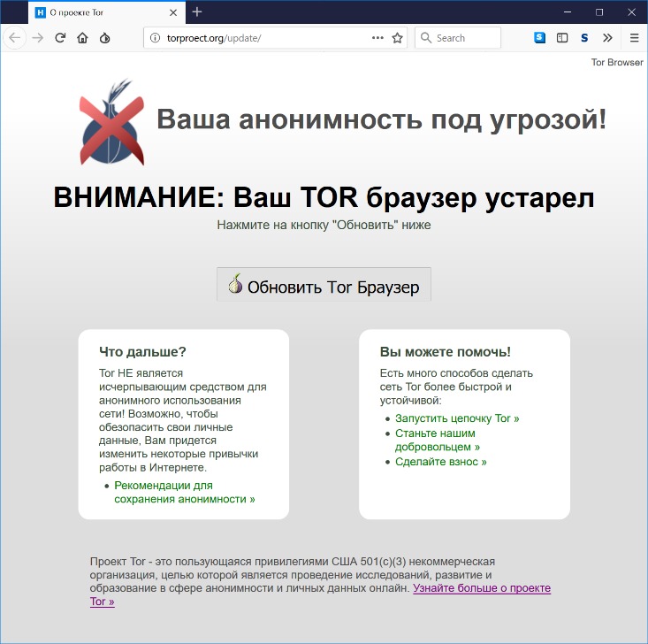Open 'Станьте нашим добровольцем' link
Image resolution: width=648 pixels, height=644 pixels.
point(438,440)
